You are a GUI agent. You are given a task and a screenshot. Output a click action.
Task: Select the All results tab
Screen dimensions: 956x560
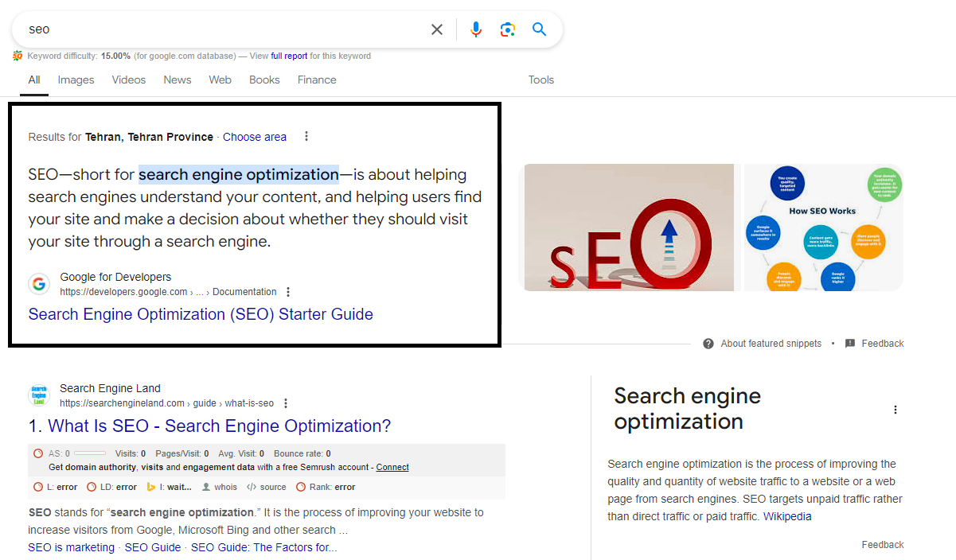pos(34,80)
